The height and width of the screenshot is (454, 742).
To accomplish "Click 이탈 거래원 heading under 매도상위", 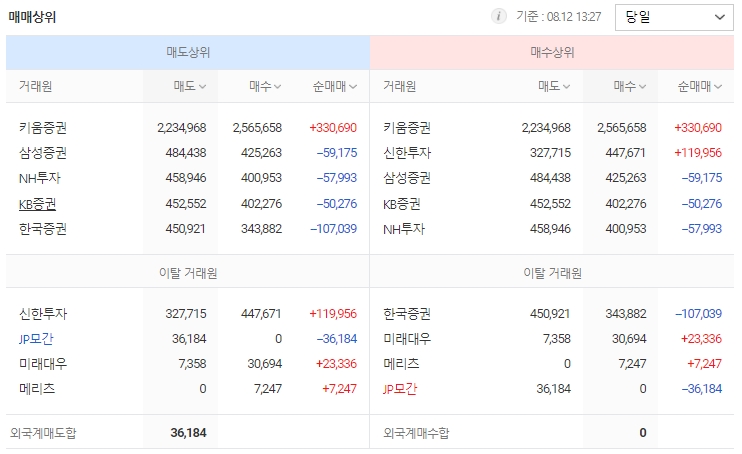I will click(x=188, y=273).
